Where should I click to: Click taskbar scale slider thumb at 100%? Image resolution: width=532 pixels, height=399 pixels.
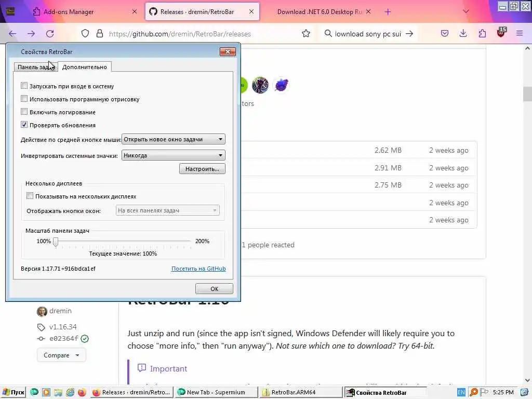tap(56, 242)
